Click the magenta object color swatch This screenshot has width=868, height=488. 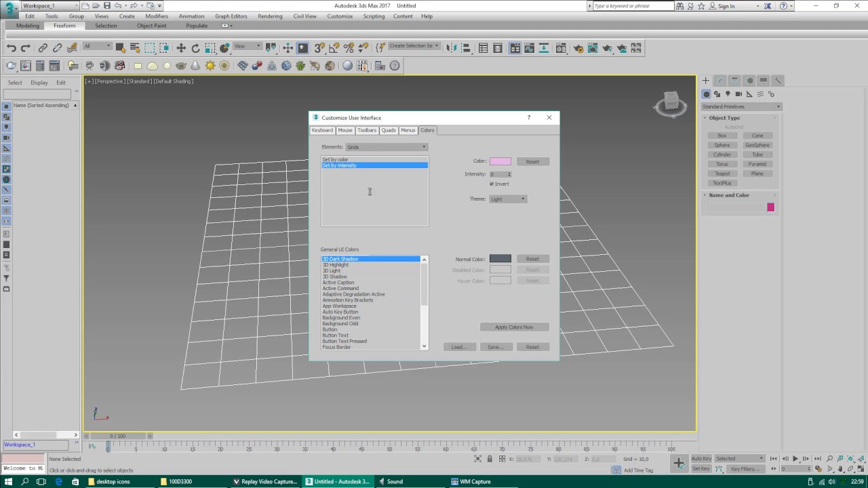[x=770, y=207]
